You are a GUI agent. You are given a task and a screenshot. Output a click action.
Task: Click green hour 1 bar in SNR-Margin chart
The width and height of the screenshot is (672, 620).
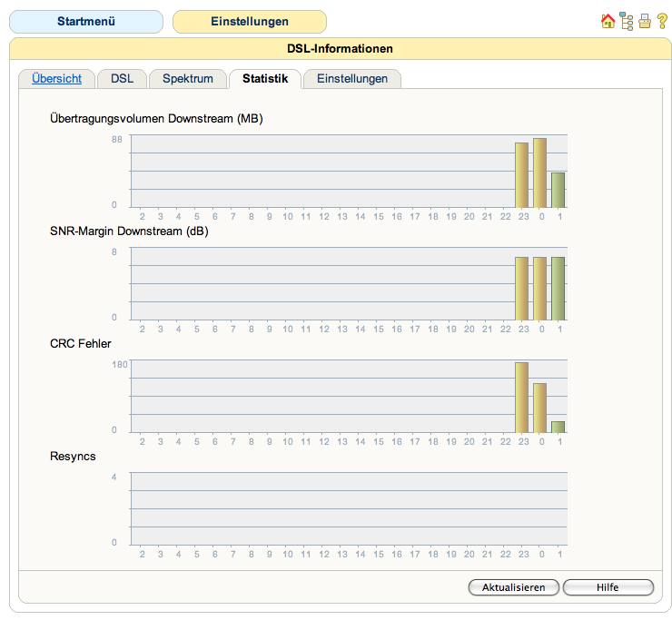click(x=558, y=289)
